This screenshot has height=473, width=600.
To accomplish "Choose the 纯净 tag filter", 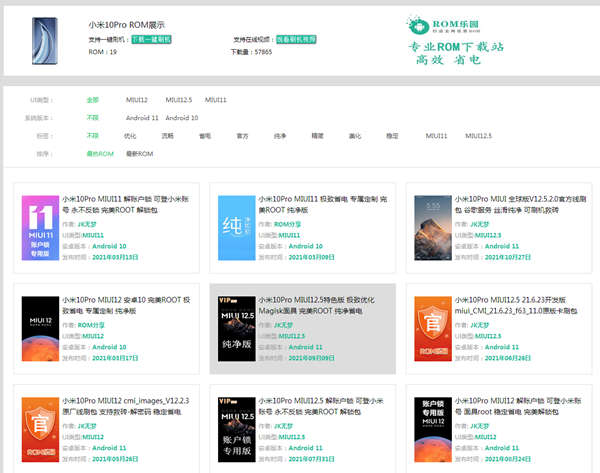I will 280,135.
